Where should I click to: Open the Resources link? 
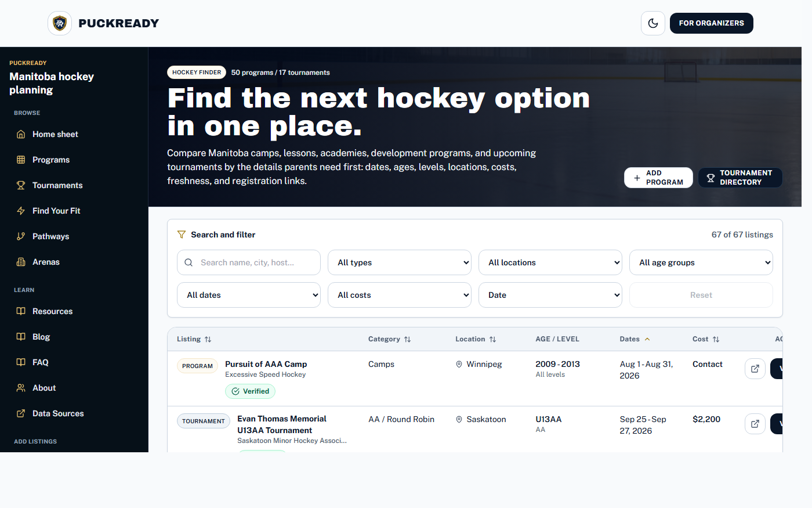tap(74, 311)
